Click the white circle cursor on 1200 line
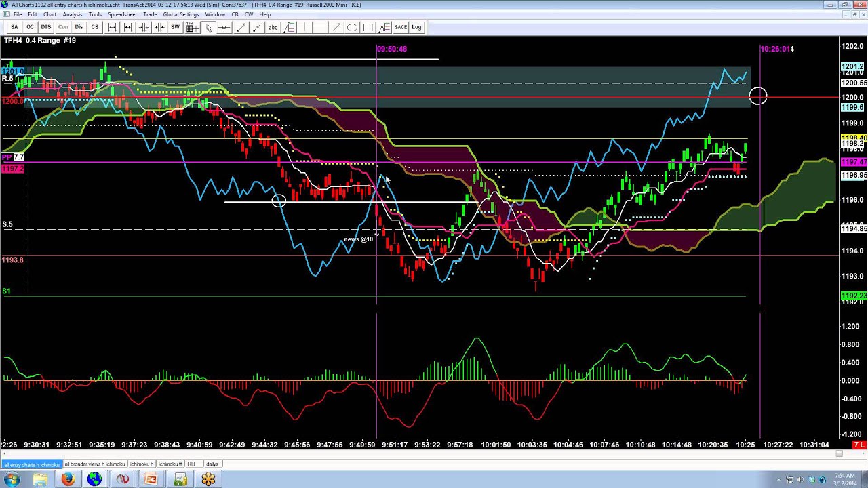Viewport: 868px width, 488px height. 757,96
